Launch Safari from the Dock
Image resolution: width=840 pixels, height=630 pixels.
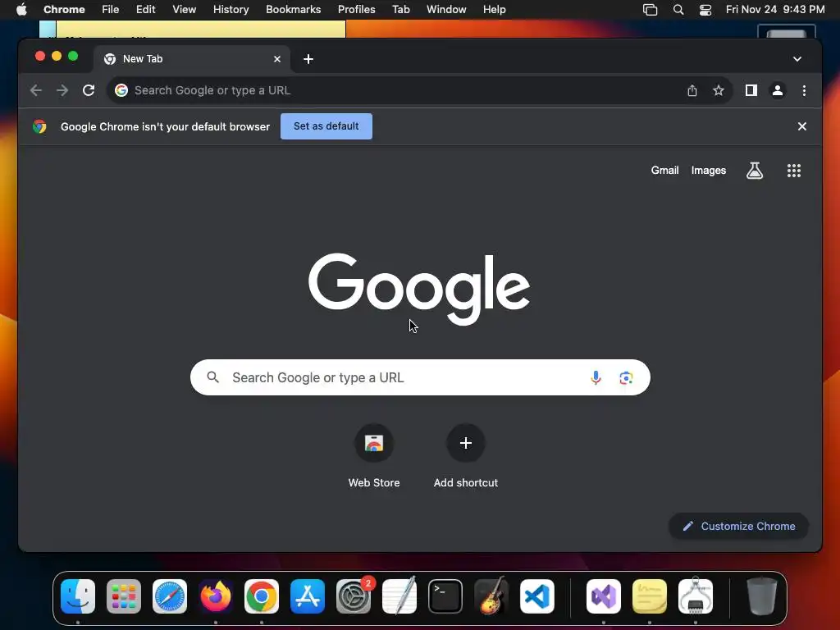click(x=170, y=596)
